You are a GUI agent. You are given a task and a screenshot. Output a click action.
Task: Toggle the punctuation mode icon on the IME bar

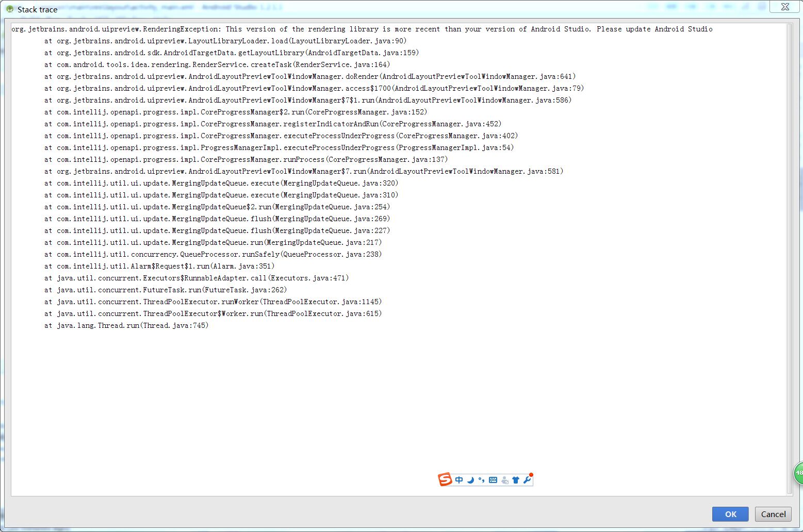(481, 480)
